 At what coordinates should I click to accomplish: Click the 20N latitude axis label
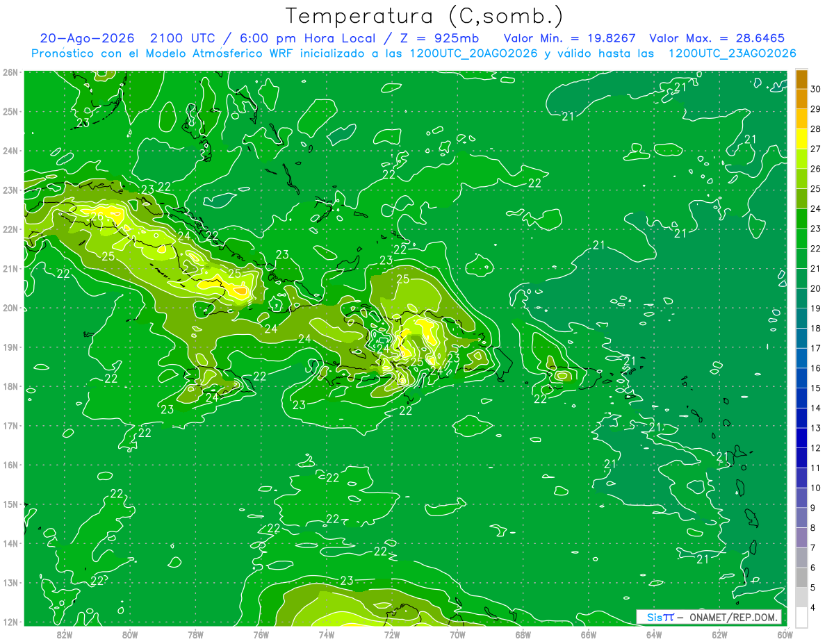(10, 308)
